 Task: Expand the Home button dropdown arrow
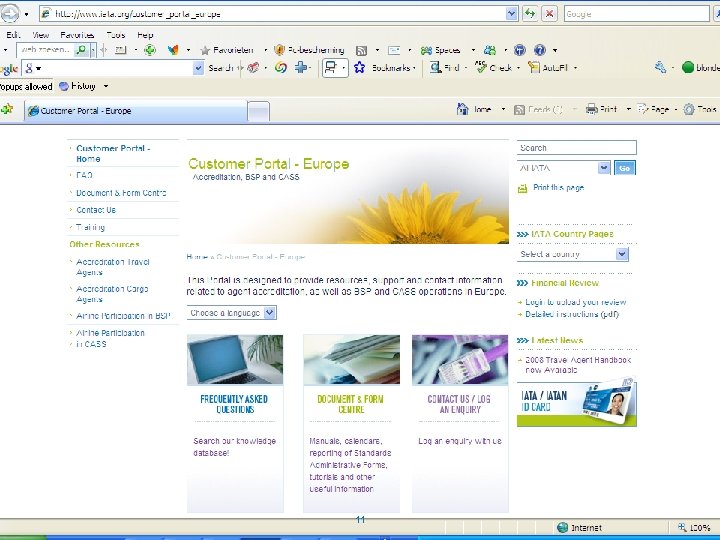click(503, 109)
